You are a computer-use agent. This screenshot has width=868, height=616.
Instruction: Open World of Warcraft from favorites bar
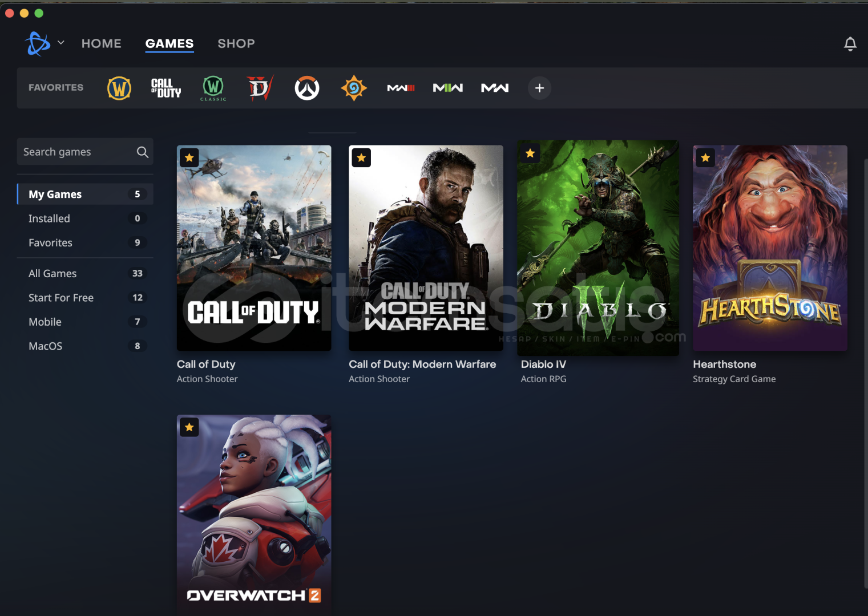pyautogui.click(x=119, y=88)
